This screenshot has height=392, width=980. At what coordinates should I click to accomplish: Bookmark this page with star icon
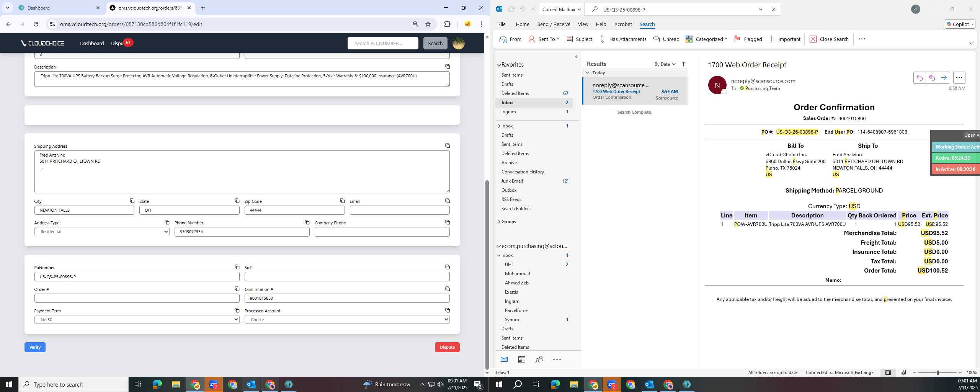[x=428, y=24]
